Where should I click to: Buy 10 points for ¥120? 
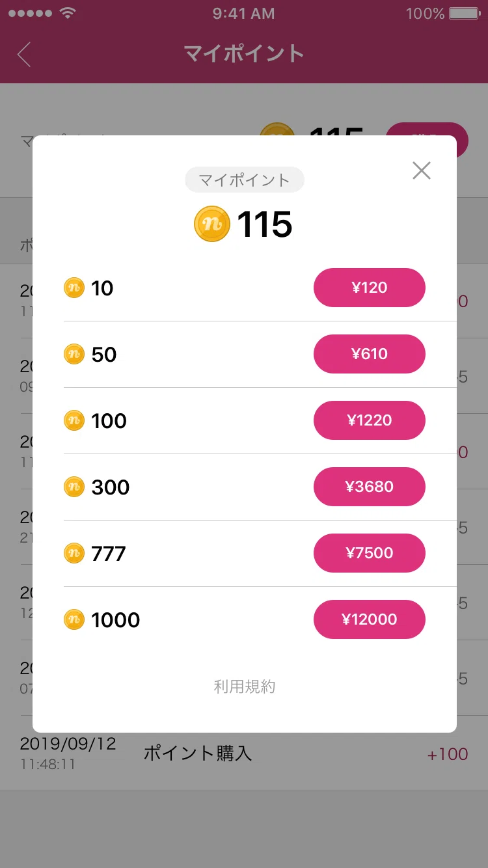point(370,288)
